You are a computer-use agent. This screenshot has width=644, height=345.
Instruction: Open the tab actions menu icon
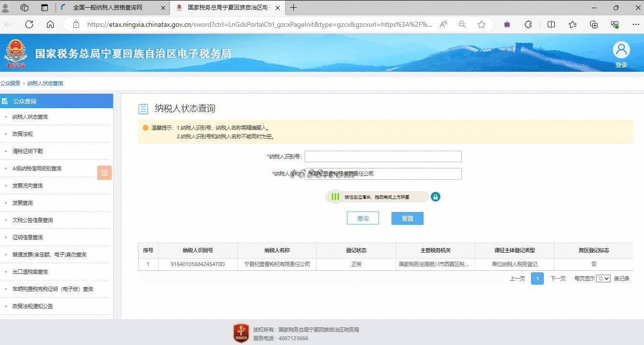point(45,8)
